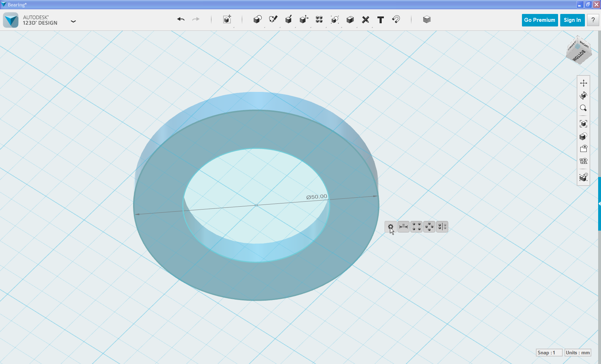
Task: Click the Go Premium button
Action: tap(539, 20)
